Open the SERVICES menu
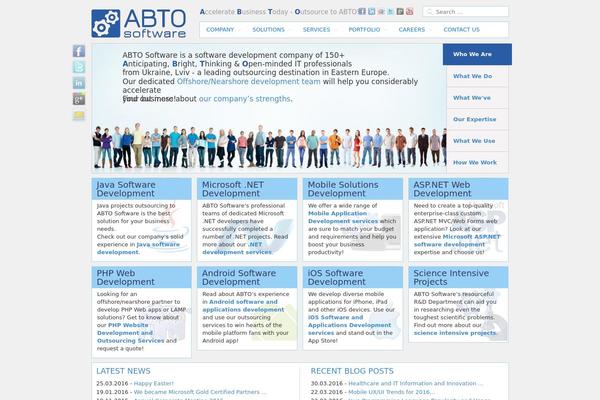The height and width of the screenshot is (400, 600). 316,29
